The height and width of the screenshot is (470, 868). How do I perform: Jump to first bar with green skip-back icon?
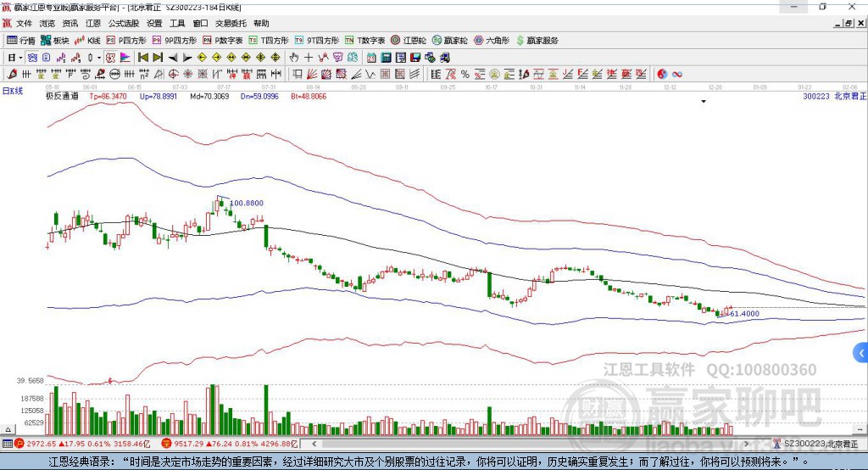[142, 58]
